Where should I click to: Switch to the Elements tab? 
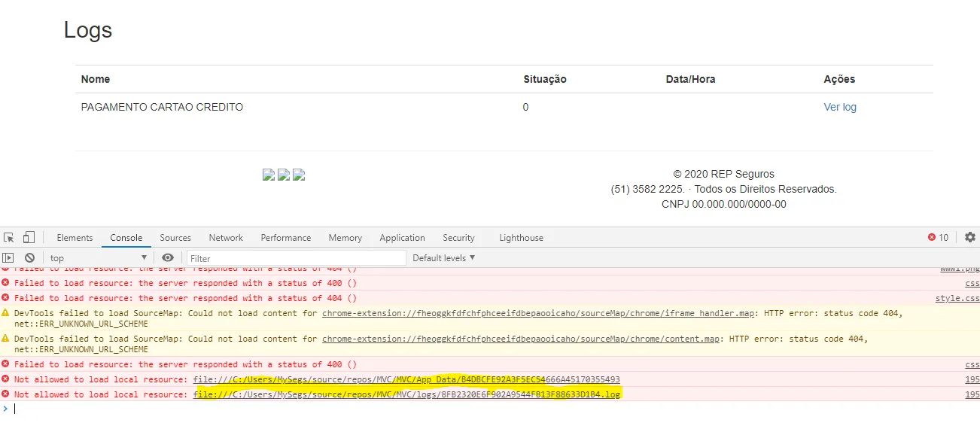[75, 237]
